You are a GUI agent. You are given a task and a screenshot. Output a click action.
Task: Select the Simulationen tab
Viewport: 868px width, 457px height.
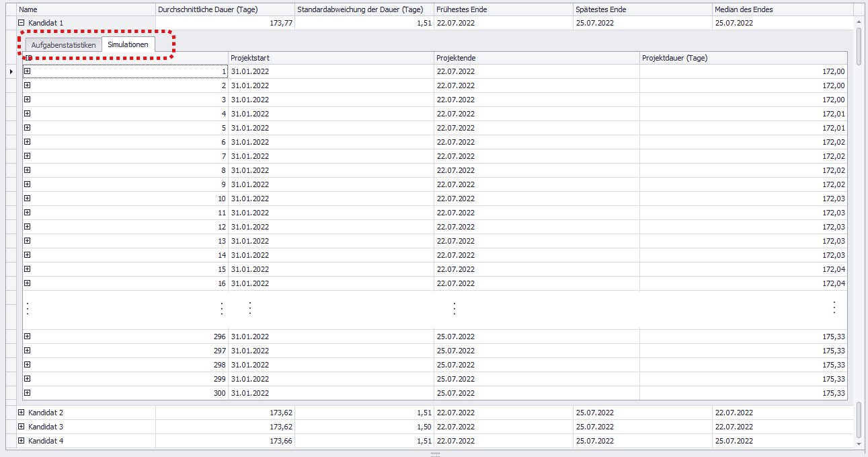tap(128, 45)
